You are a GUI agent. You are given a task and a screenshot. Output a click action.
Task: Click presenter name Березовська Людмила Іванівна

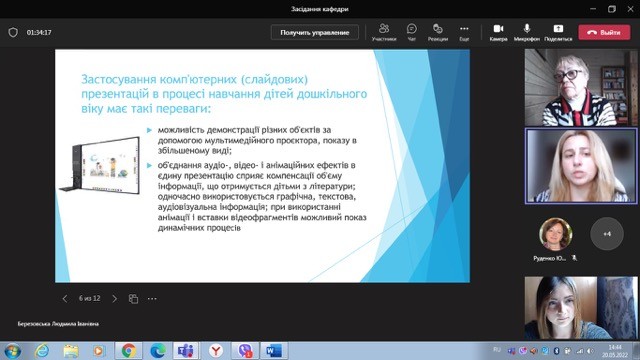(x=58, y=324)
